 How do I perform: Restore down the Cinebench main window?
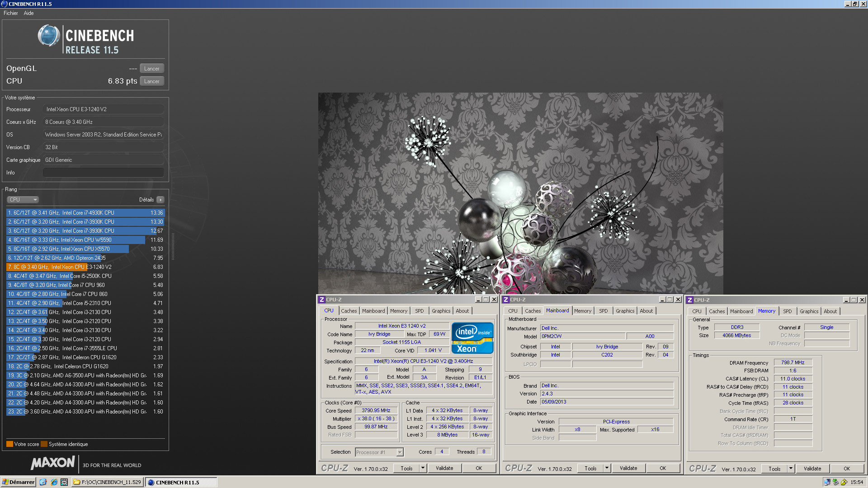click(x=855, y=4)
